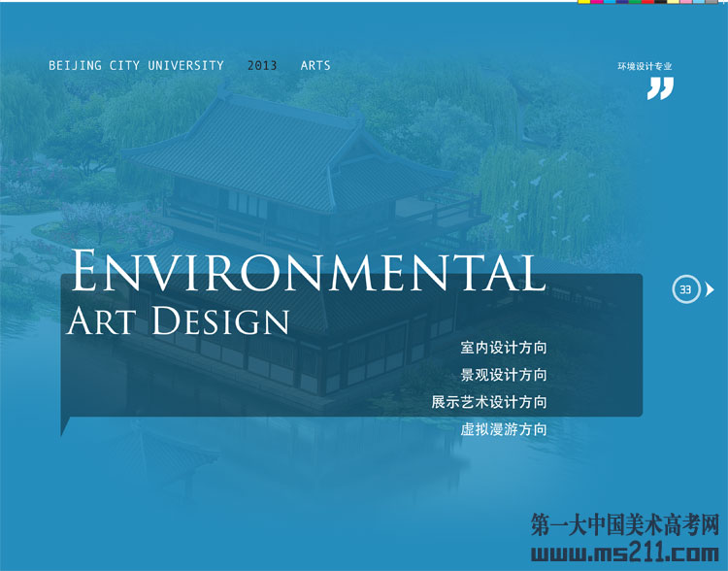Screen dimensions: 728x571
Task: Select the black color swatch
Action: click(660, 2)
